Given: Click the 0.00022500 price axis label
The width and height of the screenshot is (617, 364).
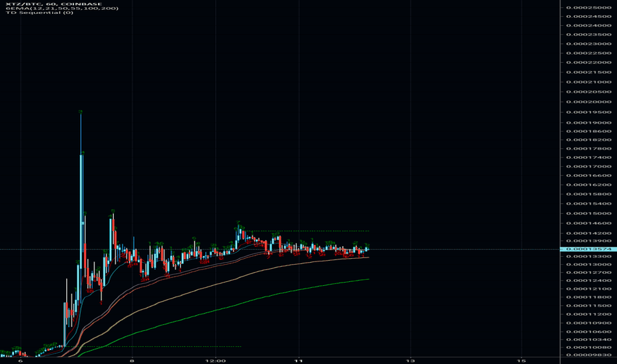Looking at the screenshot, I should [x=589, y=53].
